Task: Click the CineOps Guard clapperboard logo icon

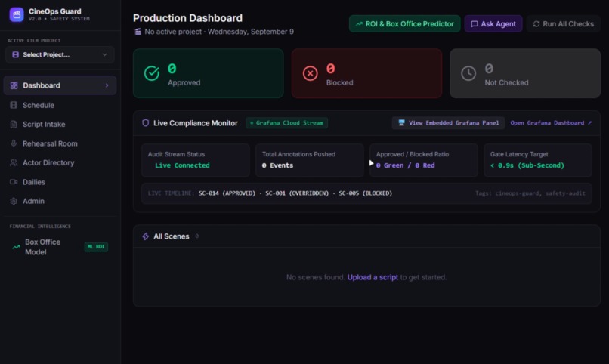Action: [x=17, y=15]
